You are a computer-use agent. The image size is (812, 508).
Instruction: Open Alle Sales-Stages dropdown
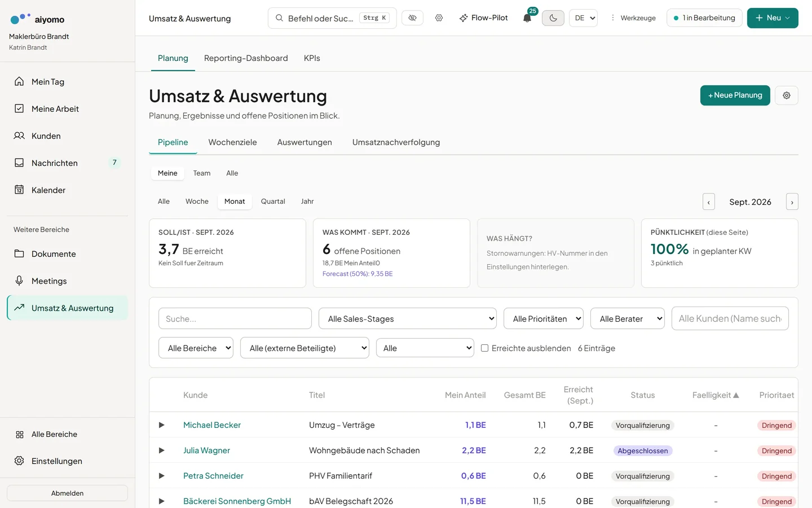click(408, 319)
